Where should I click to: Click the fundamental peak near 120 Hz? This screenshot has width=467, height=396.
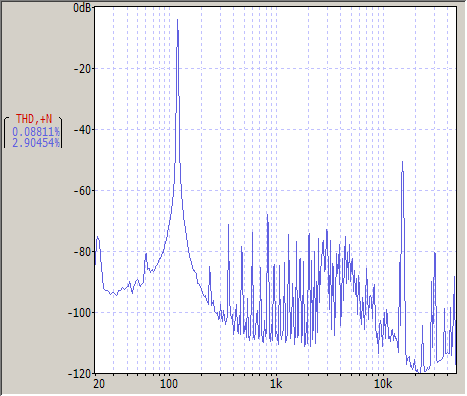[178, 20]
